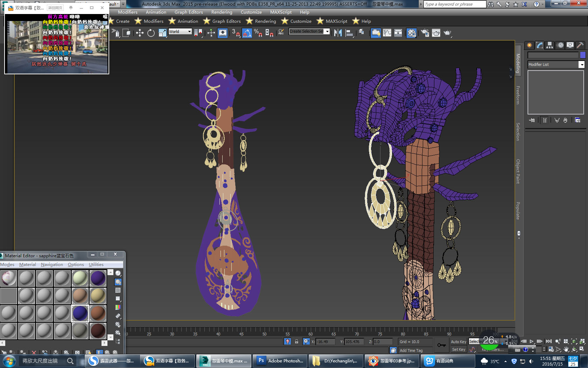Click Configure Modifier Sets icon
This screenshot has height=368, width=588.
577,120
